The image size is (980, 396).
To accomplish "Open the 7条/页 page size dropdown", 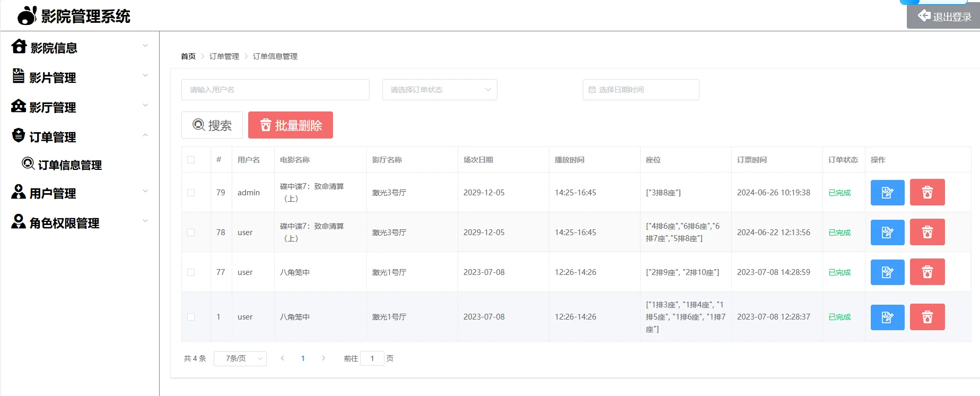I will click(240, 359).
